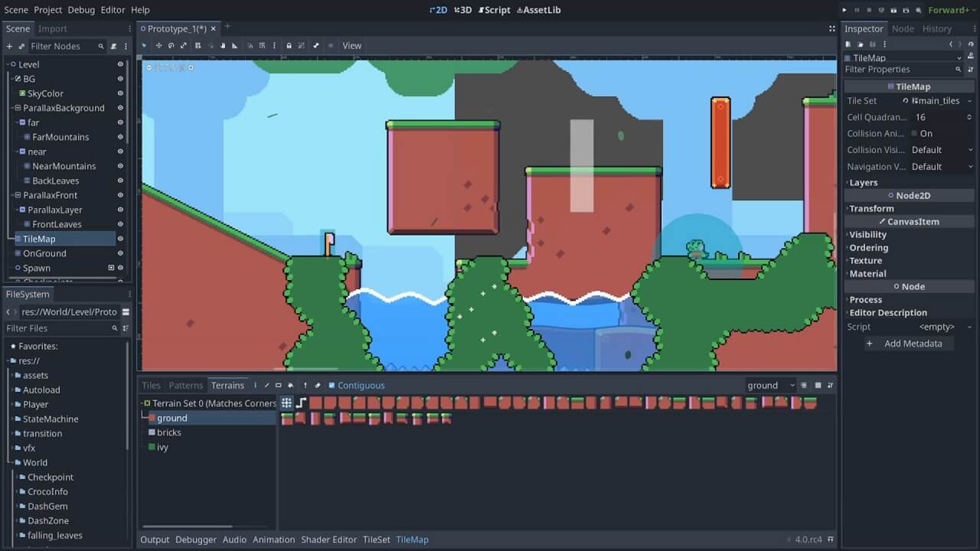Viewport: 980px width, 551px height.
Task: Toggle visibility of the BG node
Action: click(121, 79)
